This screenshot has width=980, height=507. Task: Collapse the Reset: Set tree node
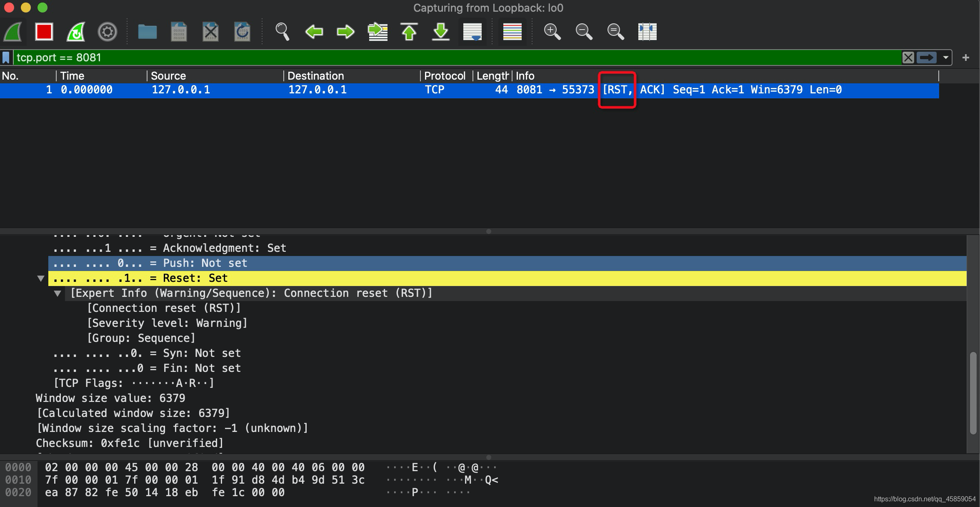coord(41,279)
